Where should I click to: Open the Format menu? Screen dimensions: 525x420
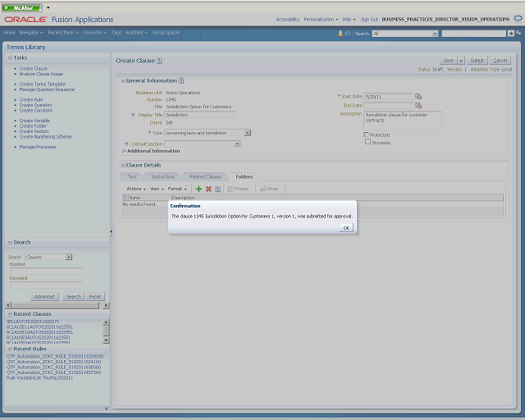click(177, 189)
